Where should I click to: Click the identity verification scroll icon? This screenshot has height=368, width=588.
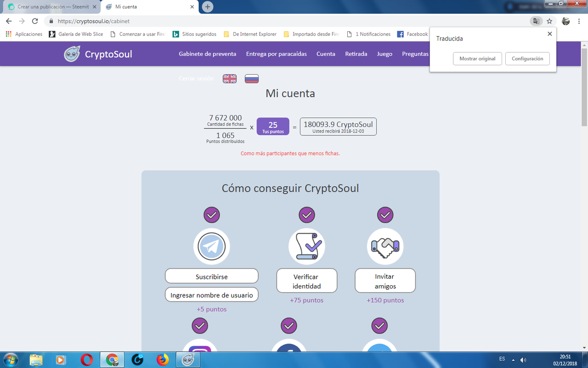click(x=307, y=247)
